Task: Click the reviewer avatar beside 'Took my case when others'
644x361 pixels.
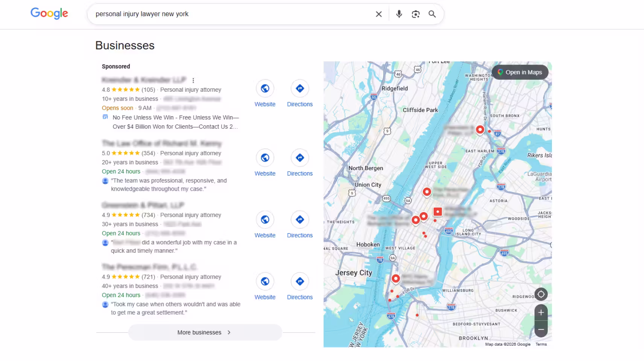Action: 105,305
